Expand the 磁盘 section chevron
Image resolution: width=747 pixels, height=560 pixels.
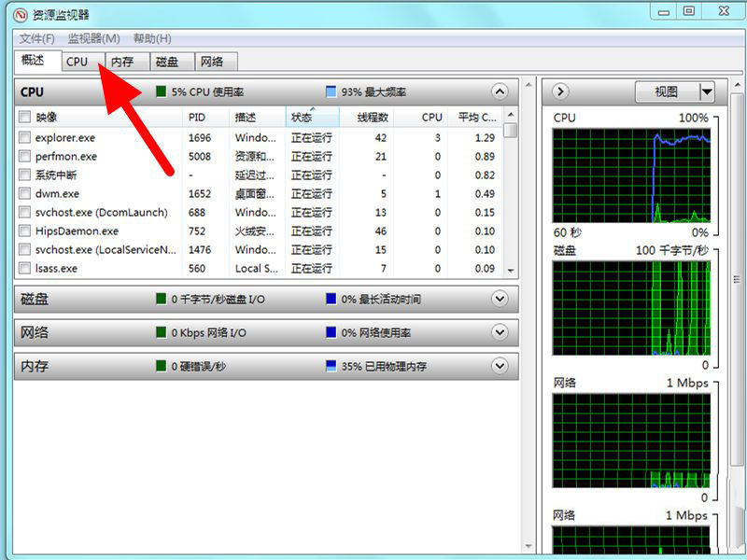[x=500, y=299]
